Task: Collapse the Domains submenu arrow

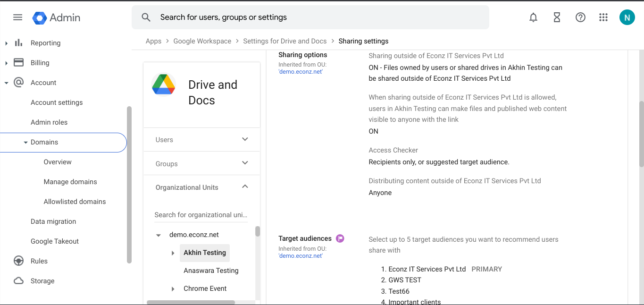Action: click(x=25, y=142)
